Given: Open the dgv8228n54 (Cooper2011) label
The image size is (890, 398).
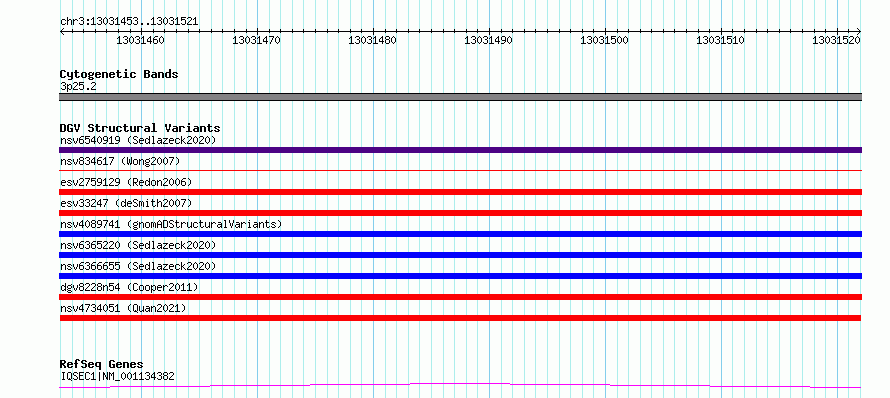Looking at the screenshot, I should [129, 287].
